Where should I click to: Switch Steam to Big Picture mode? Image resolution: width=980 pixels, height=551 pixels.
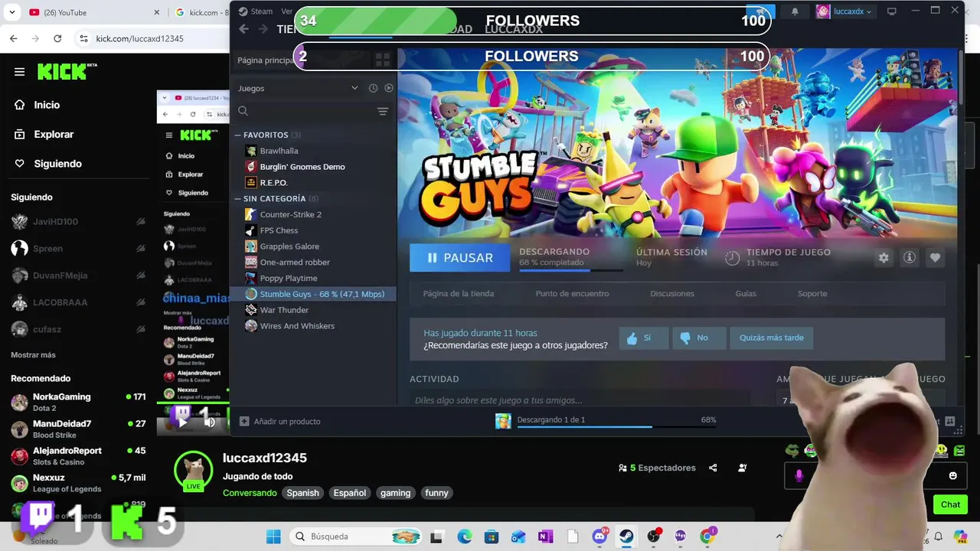point(891,11)
